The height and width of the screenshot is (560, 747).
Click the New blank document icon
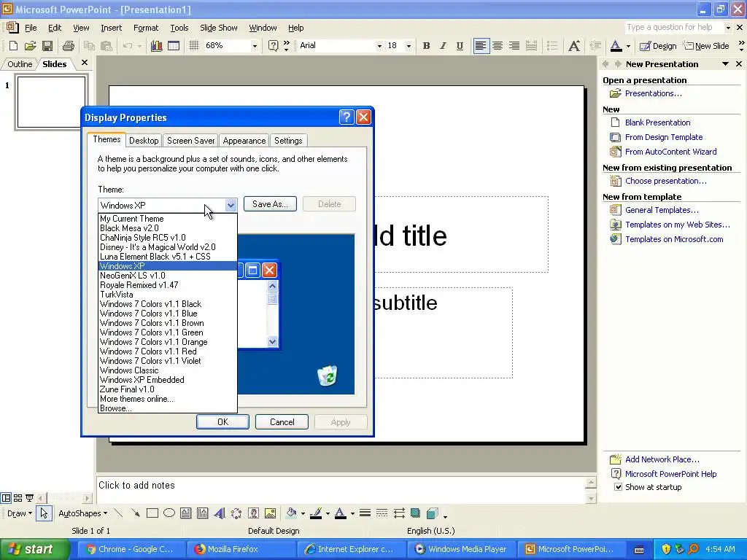pyautogui.click(x=13, y=46)
